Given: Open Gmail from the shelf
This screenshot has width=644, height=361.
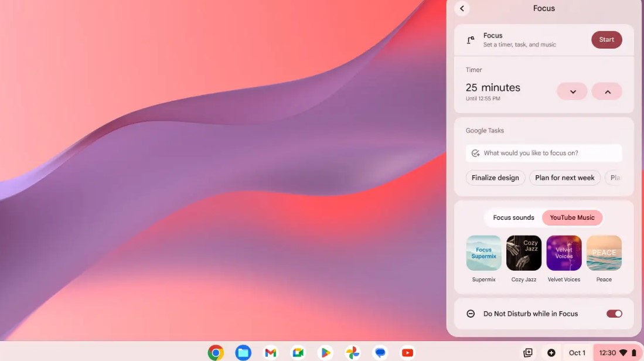Looking at the screenshot, I should point(271,353).
